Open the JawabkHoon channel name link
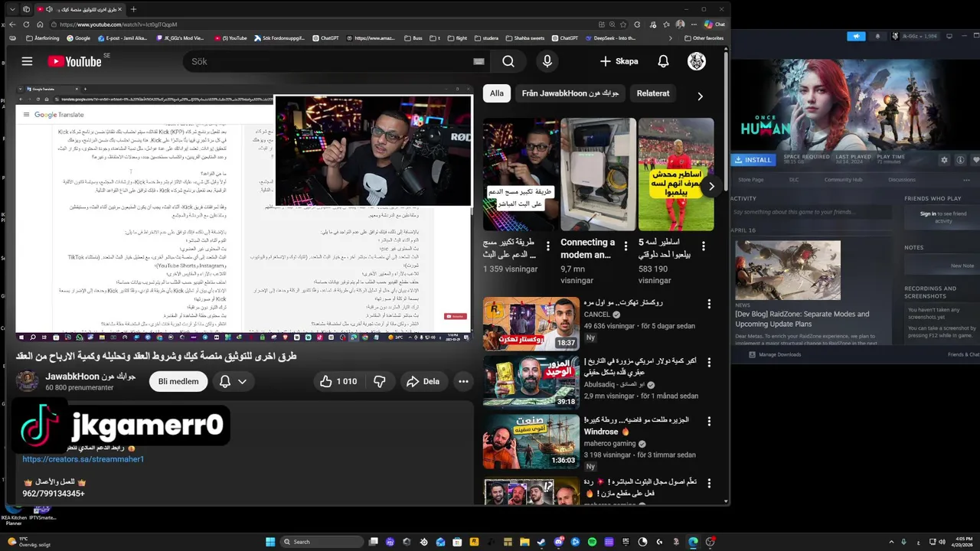 (x=90, y=377)
